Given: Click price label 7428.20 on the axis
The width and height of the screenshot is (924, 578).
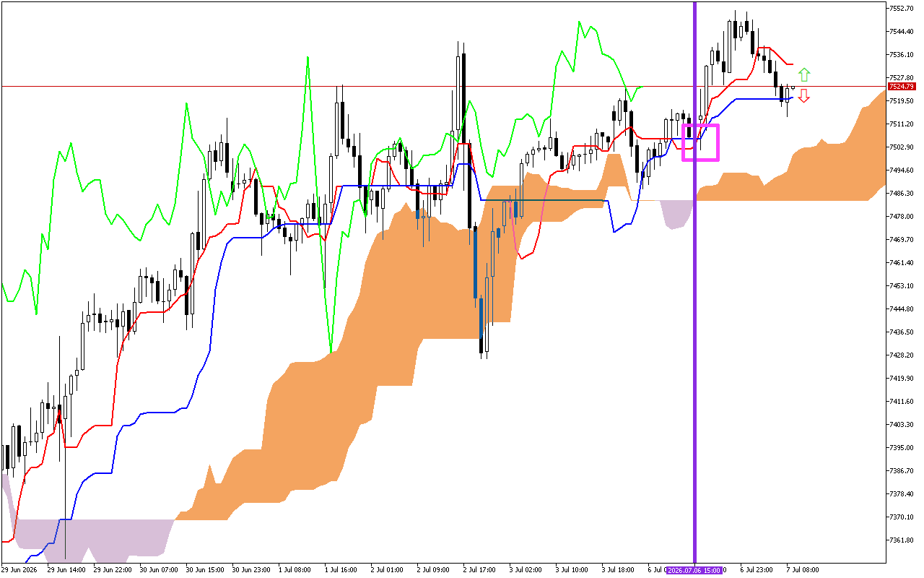Looking at the screenshot, I should pyautogui.click(x=902, y=355).
